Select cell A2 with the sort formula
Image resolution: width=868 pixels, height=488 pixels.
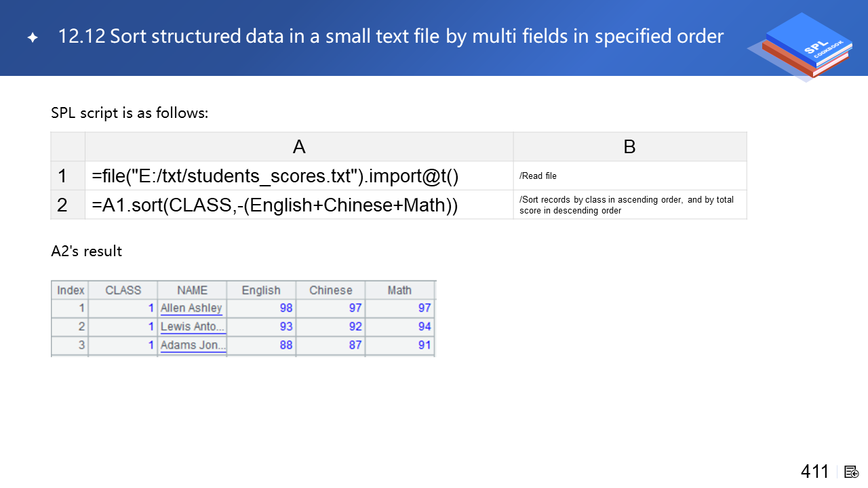click(x=298, y=205)
